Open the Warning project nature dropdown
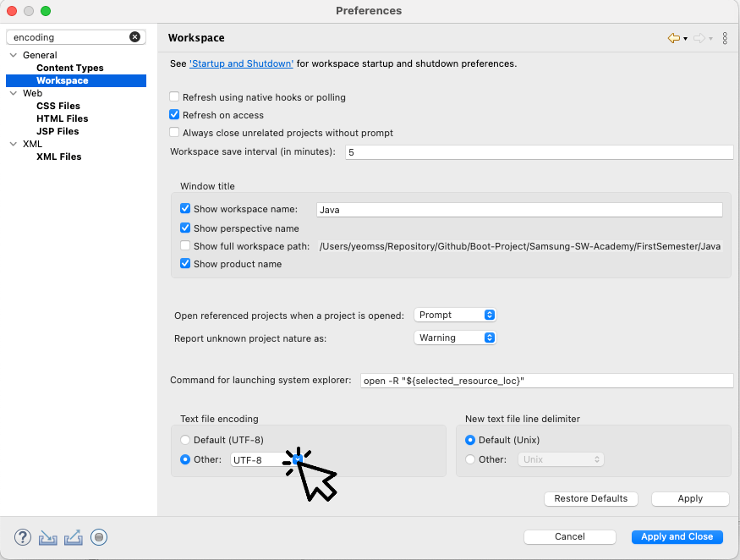 pos(455,338)
